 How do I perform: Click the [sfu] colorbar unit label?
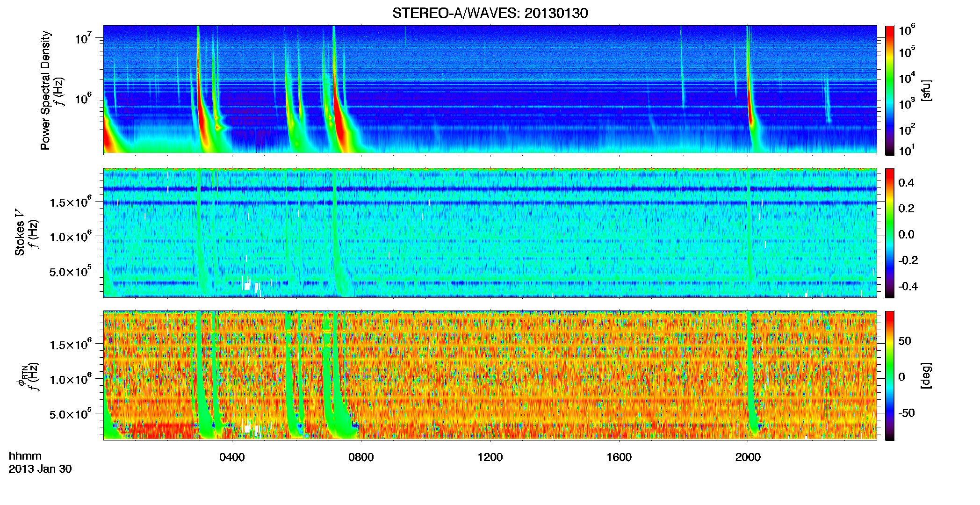point(926,90)
